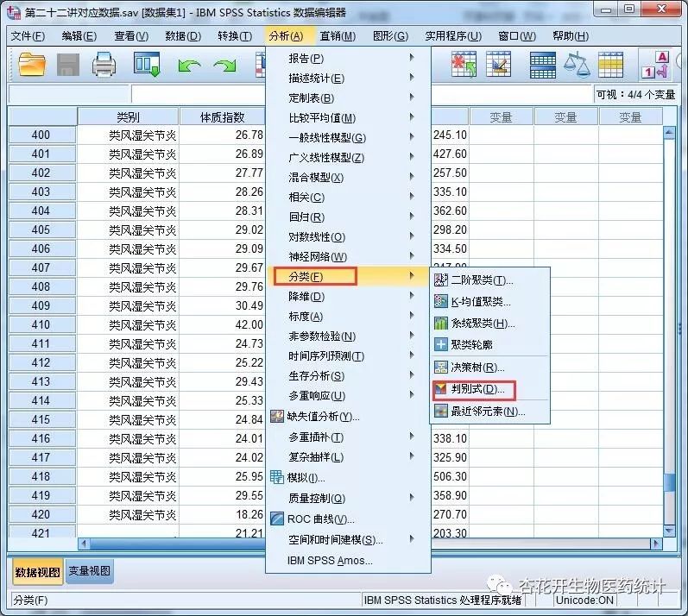Expand the 生存分析(S) submenu

411,374
